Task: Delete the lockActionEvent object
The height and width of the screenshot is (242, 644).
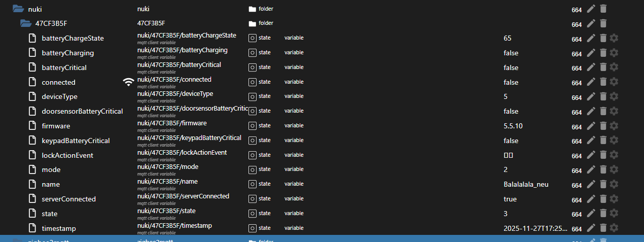Action: pos(602,155)
